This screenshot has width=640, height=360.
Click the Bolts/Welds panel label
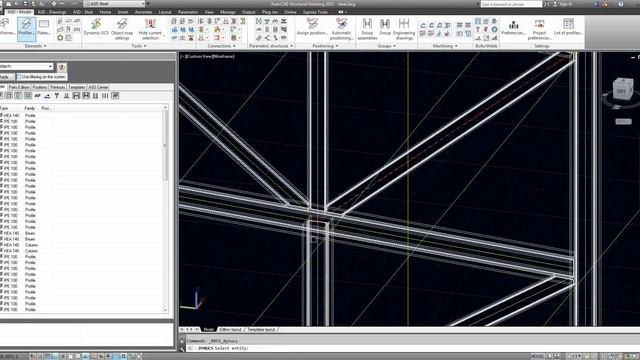486,46
